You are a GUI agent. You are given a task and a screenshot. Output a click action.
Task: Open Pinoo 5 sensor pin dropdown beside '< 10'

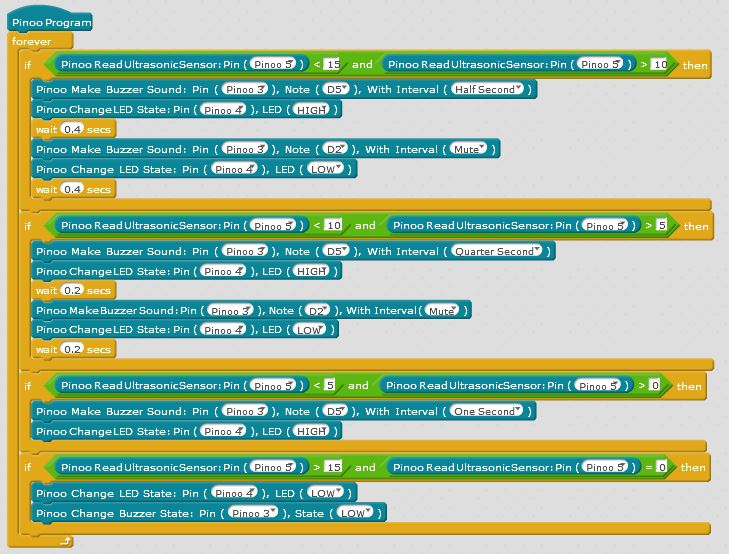tap(273, 225)
